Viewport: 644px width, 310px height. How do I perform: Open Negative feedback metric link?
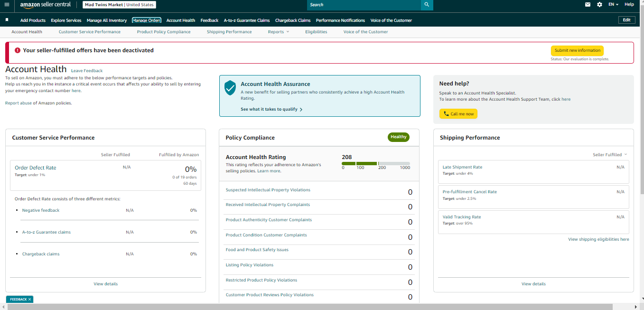coord(41,210)
